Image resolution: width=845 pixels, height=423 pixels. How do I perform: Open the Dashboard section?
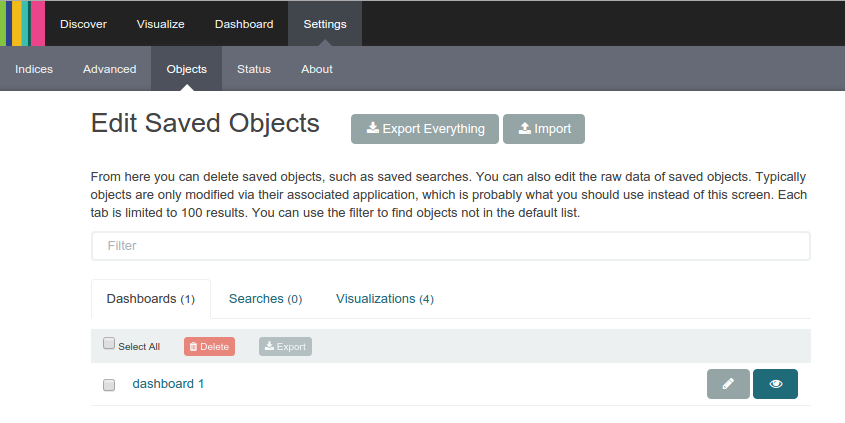click(x=244, y=24)
